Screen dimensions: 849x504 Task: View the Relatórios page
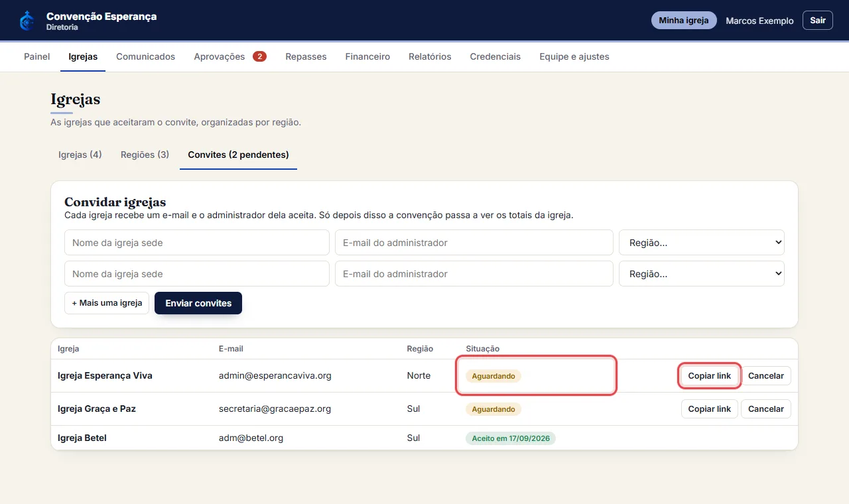click(430, 56)
